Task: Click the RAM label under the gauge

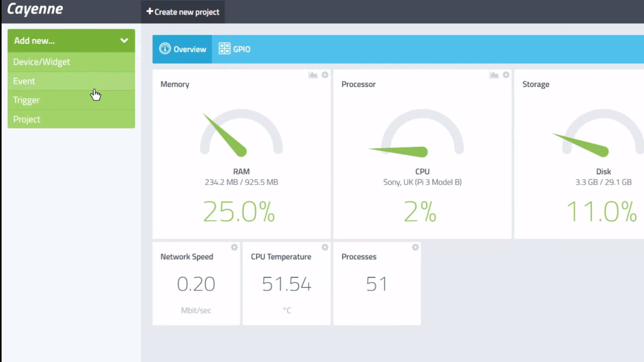Action: tap(241, 172)
